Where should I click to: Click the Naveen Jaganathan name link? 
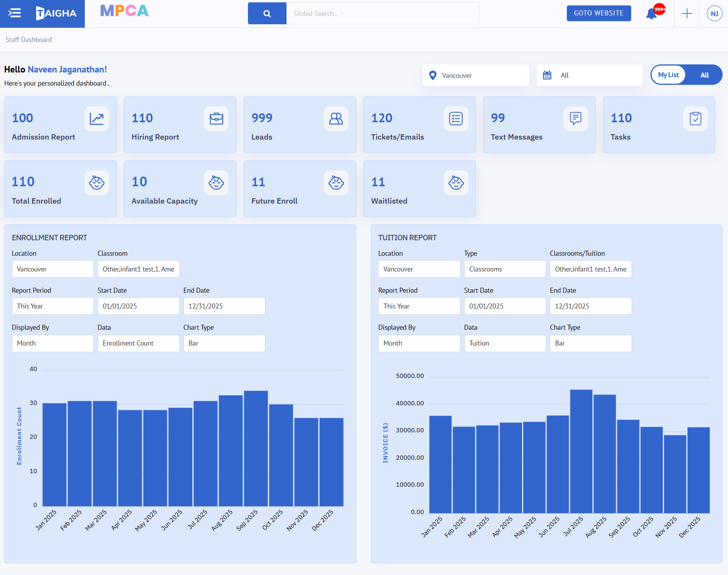tap(67, 69)
